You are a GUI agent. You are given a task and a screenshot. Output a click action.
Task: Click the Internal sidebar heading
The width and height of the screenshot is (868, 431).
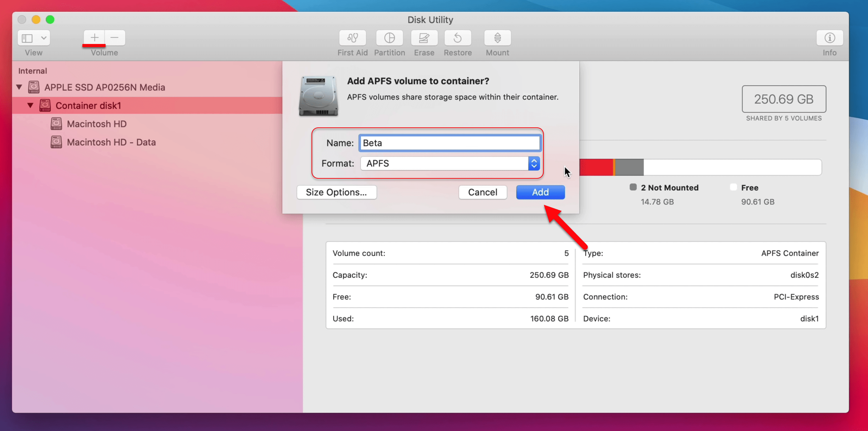click(x=32, y=71)
